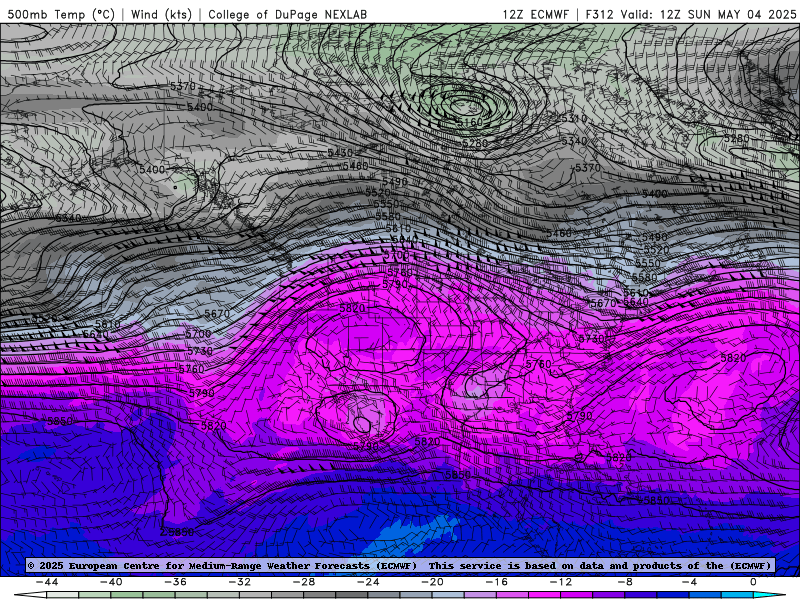
Task: Click the '500mb Temp (°C)' title text
Action: point(61,14)
